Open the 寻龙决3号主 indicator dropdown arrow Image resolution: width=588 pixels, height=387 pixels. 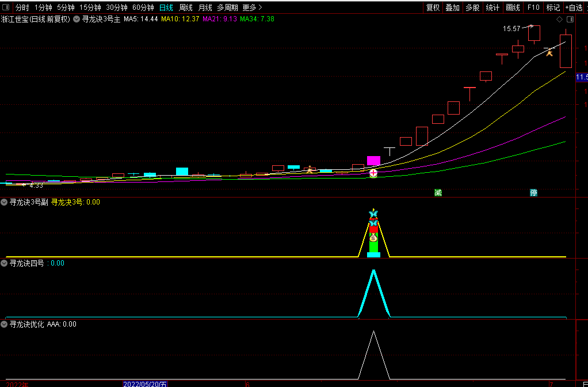point(77,19)
